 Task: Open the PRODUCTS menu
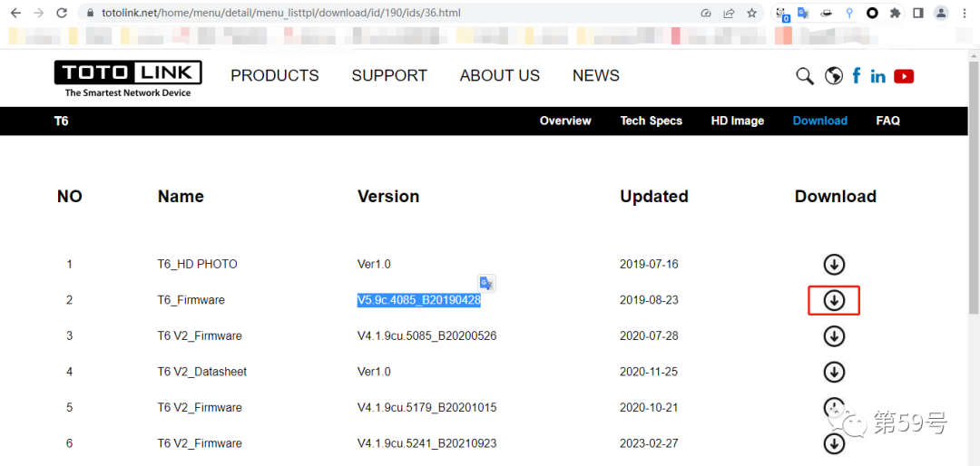pyautogui.click(x=274, y=75)
